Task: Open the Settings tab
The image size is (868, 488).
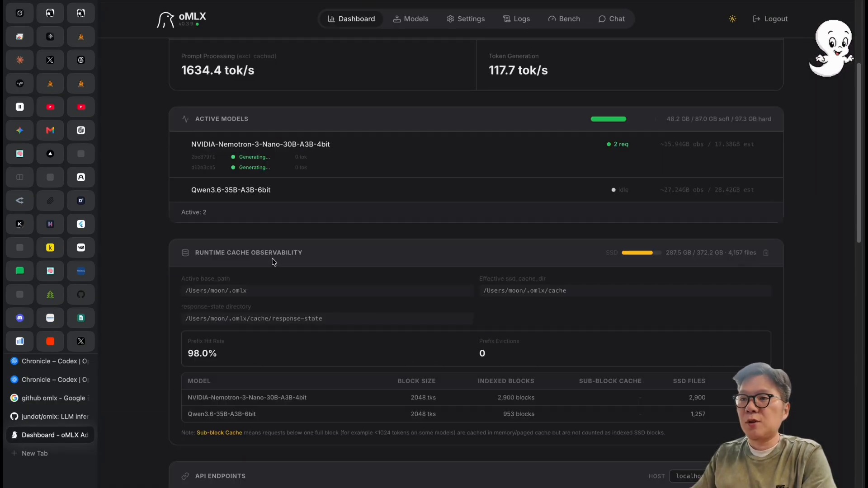Action: click(x=466, y=19)
